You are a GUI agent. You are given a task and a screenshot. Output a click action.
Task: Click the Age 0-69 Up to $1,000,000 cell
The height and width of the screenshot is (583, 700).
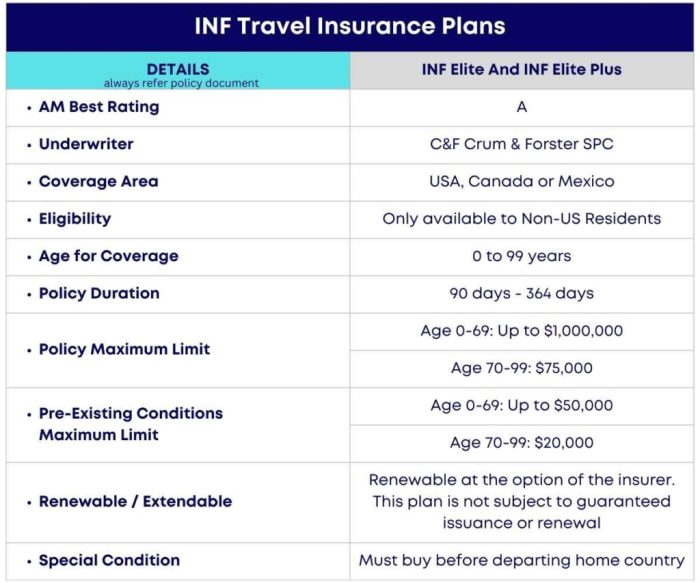click(521, 331)
